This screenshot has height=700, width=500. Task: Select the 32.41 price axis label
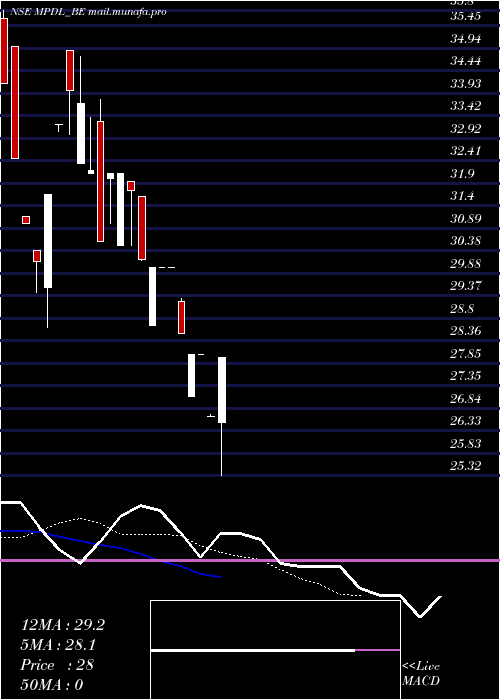pos(466,151)
